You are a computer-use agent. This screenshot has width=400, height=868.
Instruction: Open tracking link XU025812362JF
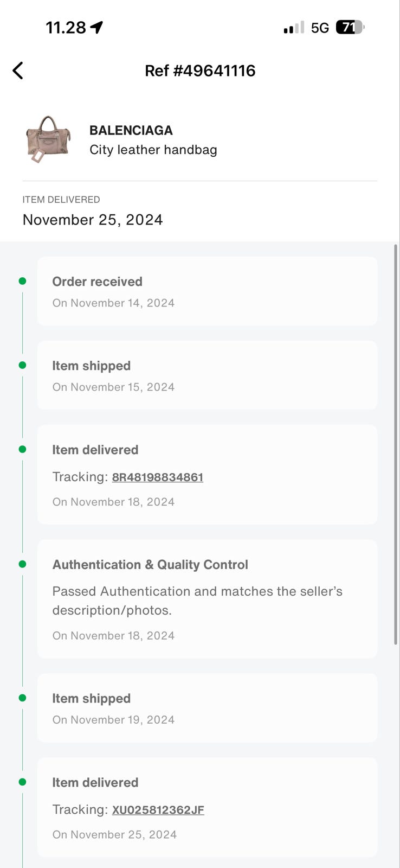click(x=158, y=810)
